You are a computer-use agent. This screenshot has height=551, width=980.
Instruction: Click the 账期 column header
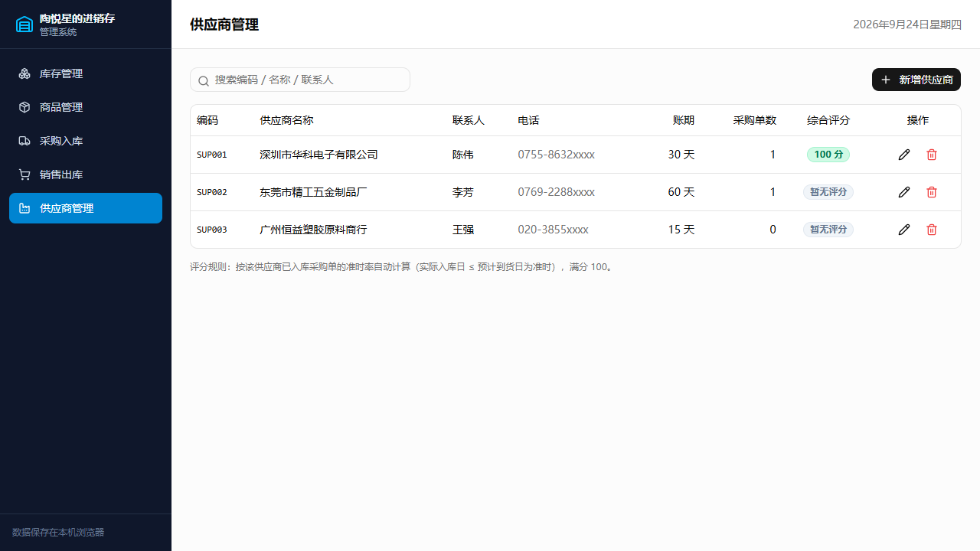coord(684,120)
